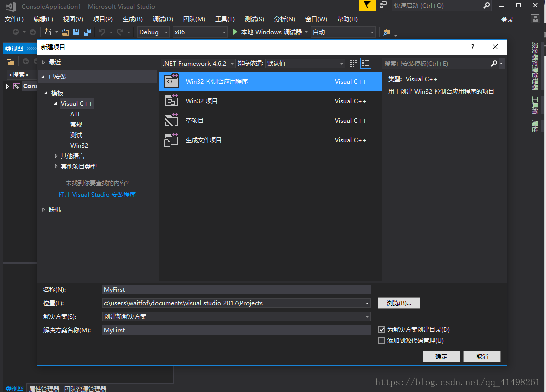Open the 自动 dropdown in toolbar

click(343, 32)
